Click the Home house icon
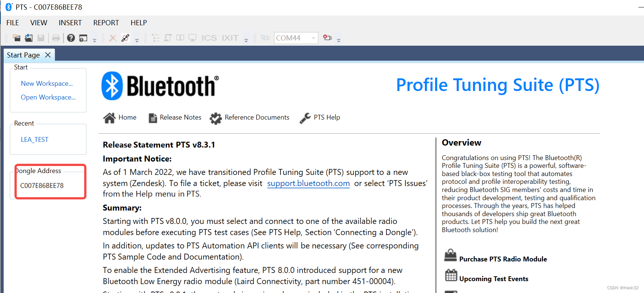Viewport: 644px width, 293px height. [109, 118]
